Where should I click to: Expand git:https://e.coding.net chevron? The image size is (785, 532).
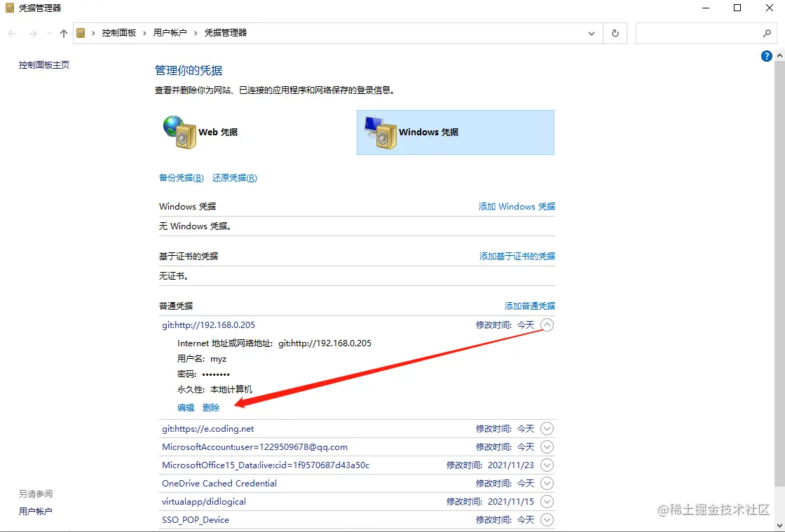tap(547, 428)
